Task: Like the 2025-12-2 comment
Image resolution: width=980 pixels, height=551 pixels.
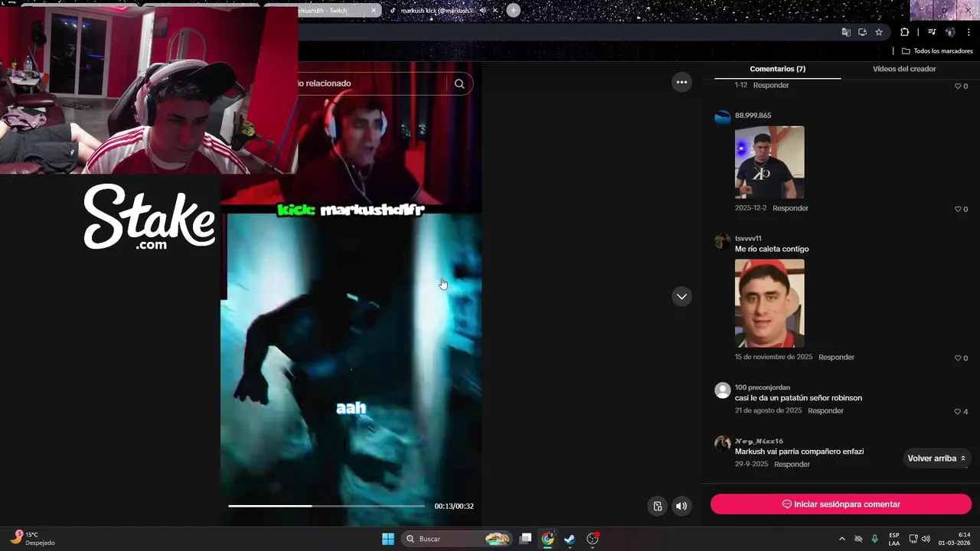Action: [x=958, y=209]
